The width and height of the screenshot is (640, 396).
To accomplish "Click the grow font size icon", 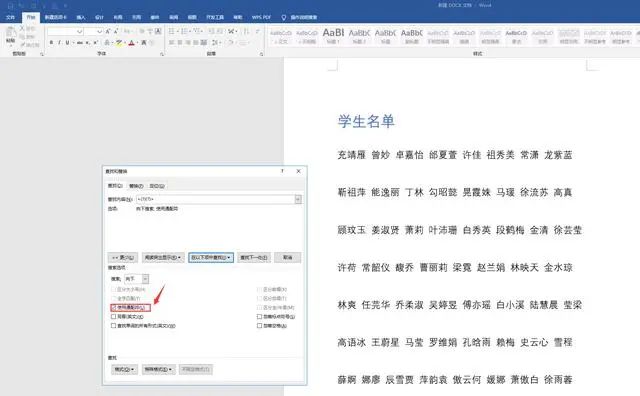I will (108, 31).
